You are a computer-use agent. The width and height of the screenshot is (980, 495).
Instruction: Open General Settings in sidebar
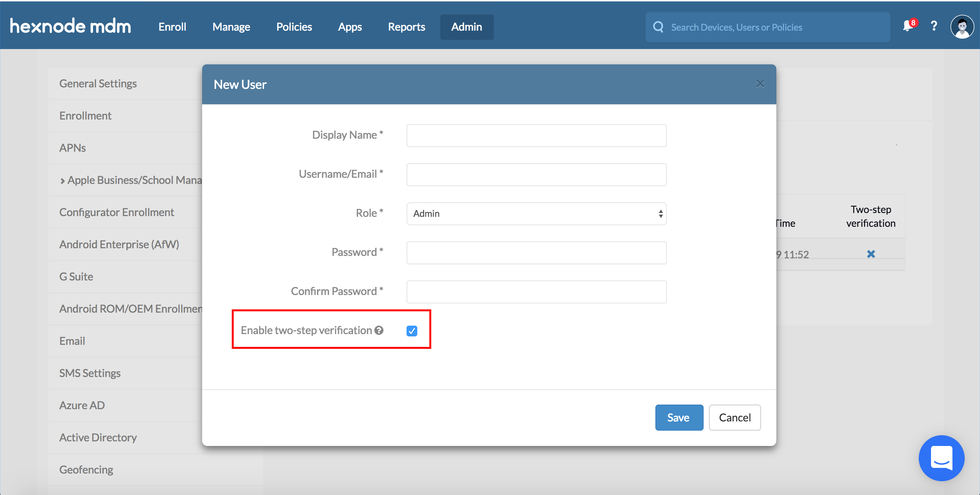(x=125, y=84)
